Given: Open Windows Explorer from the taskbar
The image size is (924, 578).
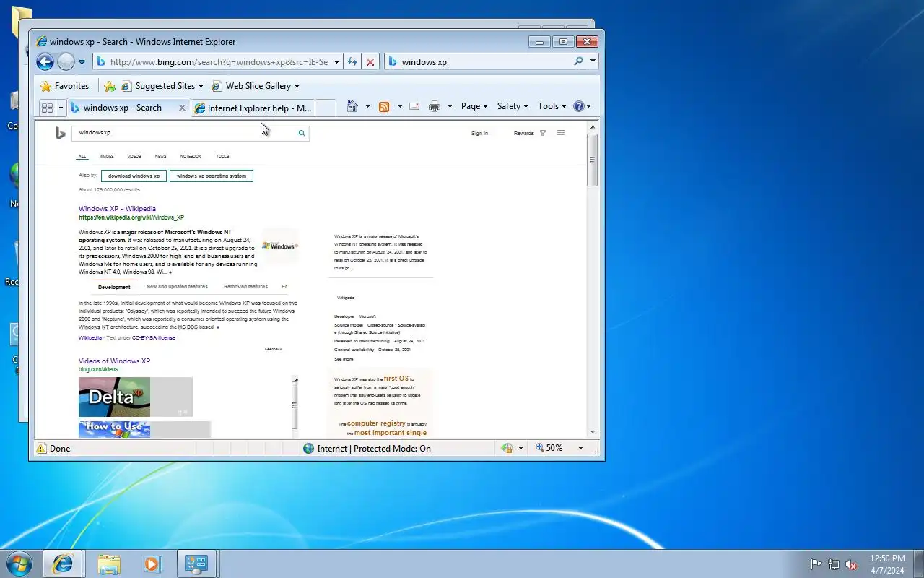Looking at the screenshot, I should coord(109,564).
